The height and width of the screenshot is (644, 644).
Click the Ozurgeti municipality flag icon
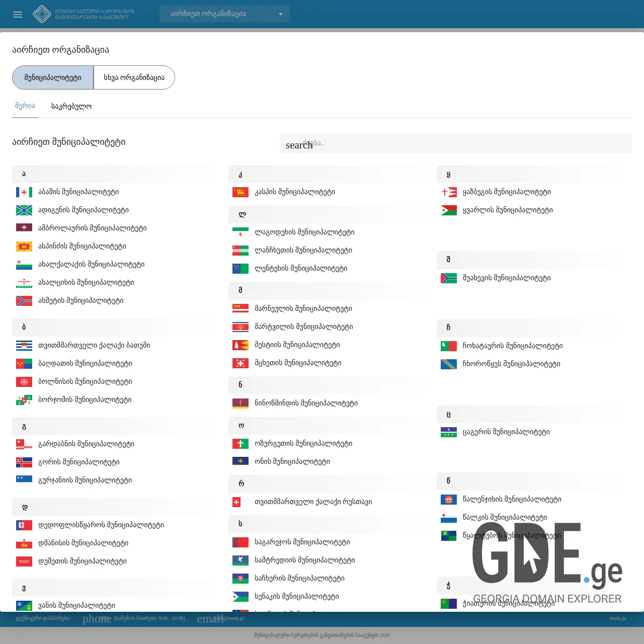pos(240,443)
